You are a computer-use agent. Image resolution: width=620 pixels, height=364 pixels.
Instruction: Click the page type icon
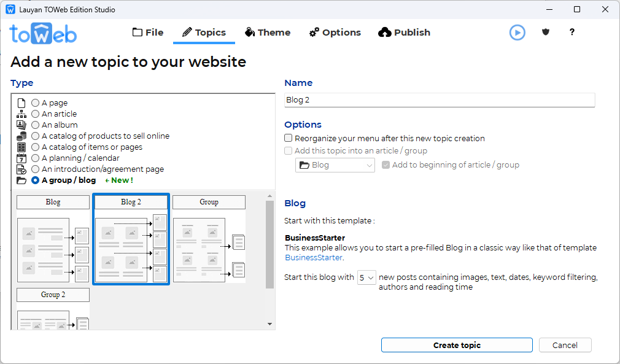(21, 103)
